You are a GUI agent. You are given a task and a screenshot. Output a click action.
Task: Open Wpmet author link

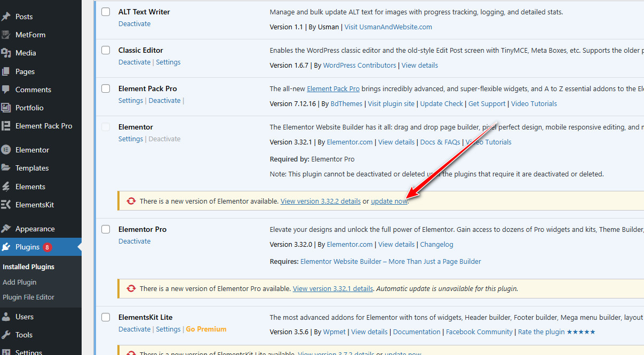[x=333, y=332]
